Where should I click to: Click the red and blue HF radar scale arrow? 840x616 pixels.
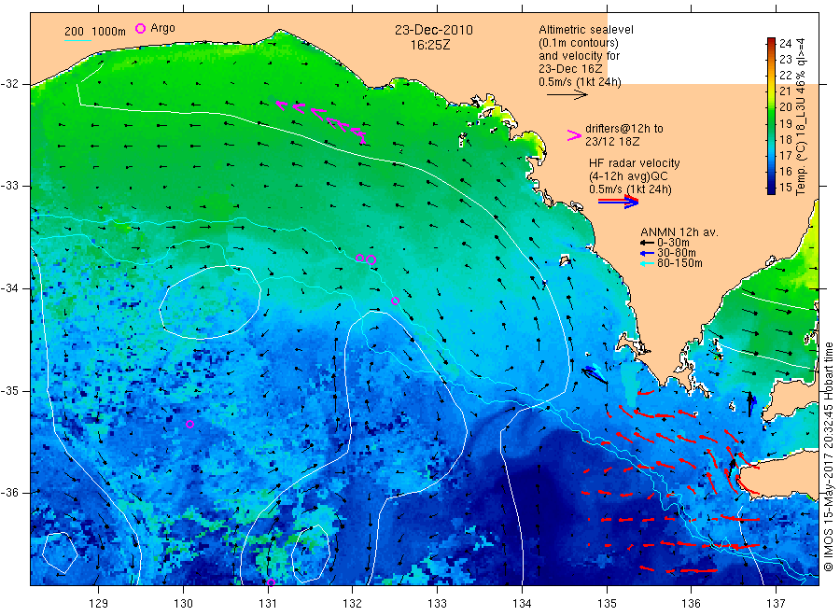point(618,202)
